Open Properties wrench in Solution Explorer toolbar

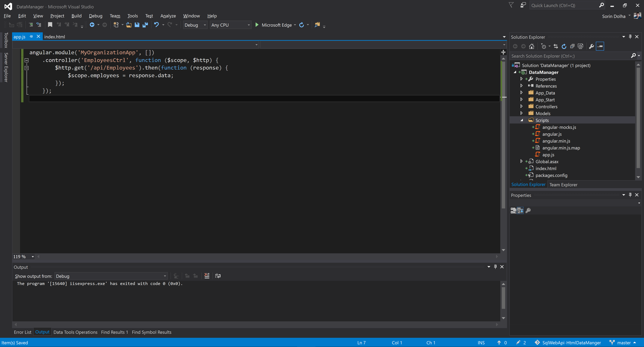pyautogui.click(x=591, y=46)
